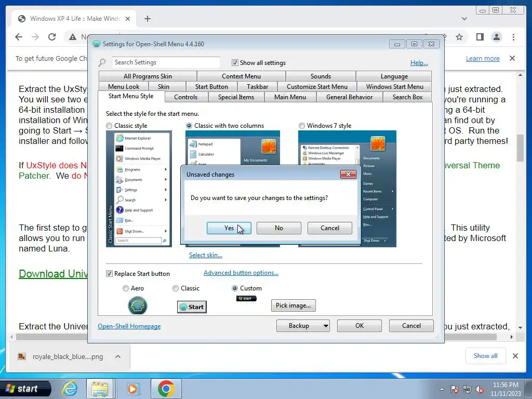Open Chrome three-dot menu
Image resolution: width=532 pixels, height=399 pixels.
(513, 37)
